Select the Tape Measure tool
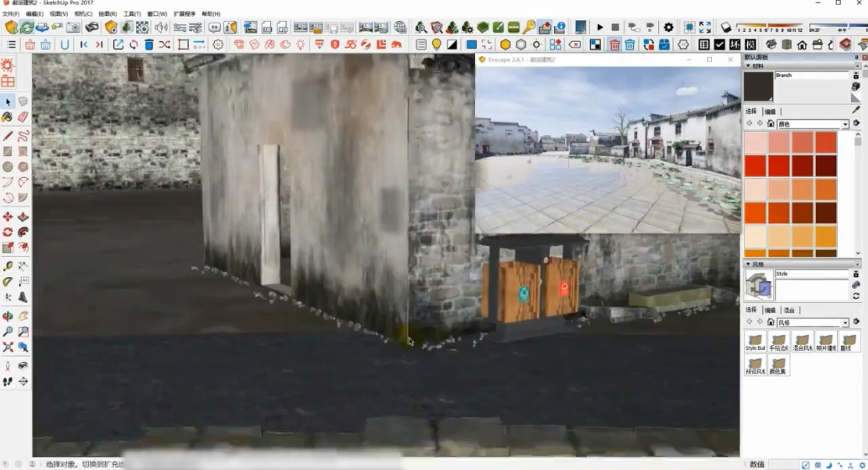This screenshot has width=868, height=470. pos(8,266)
